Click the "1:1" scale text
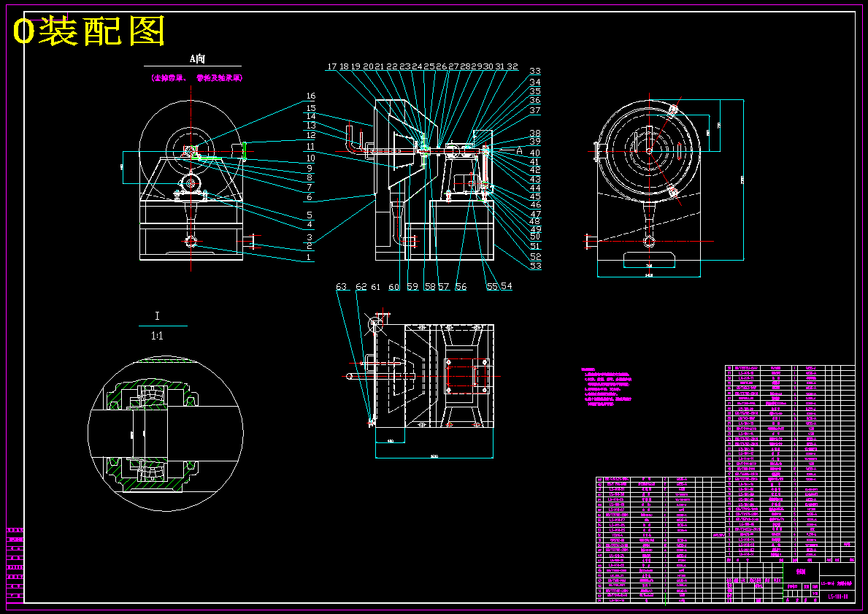868x614 pixels. pyautogui.click(x=157, y=336)
